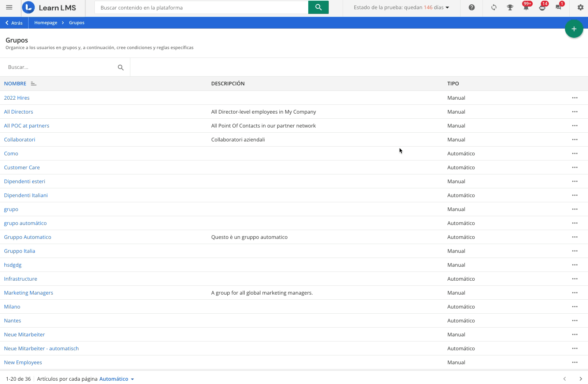Click the green search button
The height and width of the screenshot is (384, 588).
(x=318, y=7)
